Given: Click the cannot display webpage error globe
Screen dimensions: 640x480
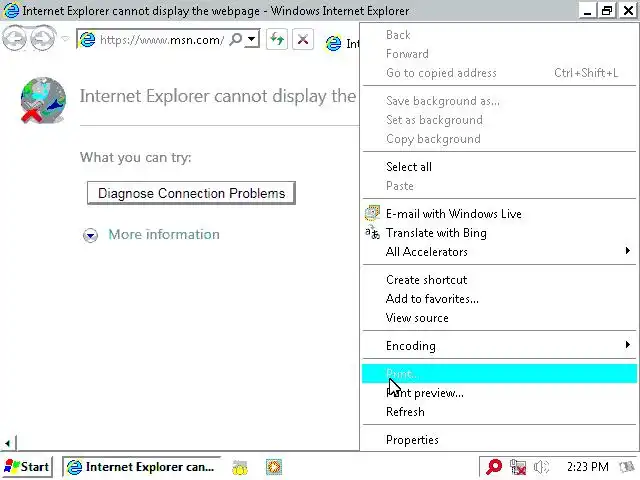Looking at the screenshot, I should point(43,100).
